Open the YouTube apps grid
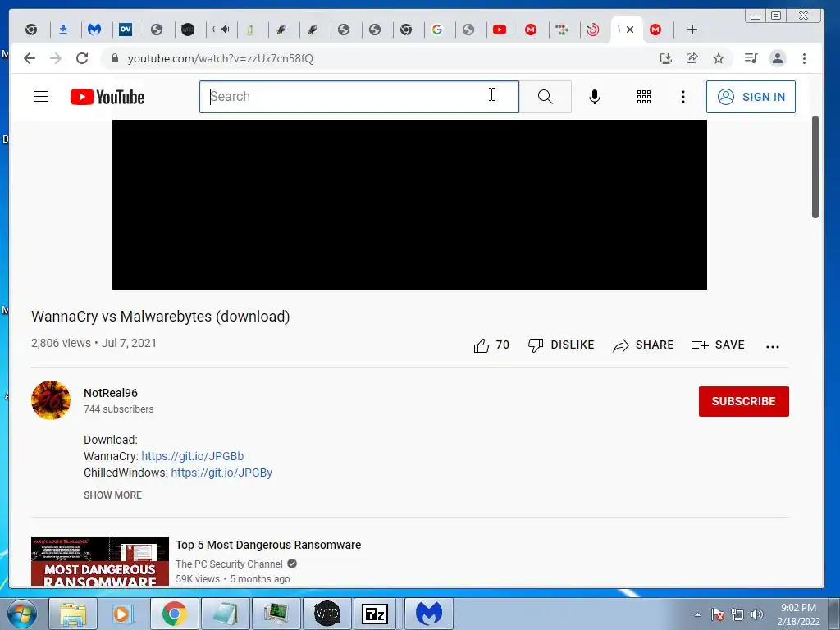840x630 pixels. click(x=643, y=97)
